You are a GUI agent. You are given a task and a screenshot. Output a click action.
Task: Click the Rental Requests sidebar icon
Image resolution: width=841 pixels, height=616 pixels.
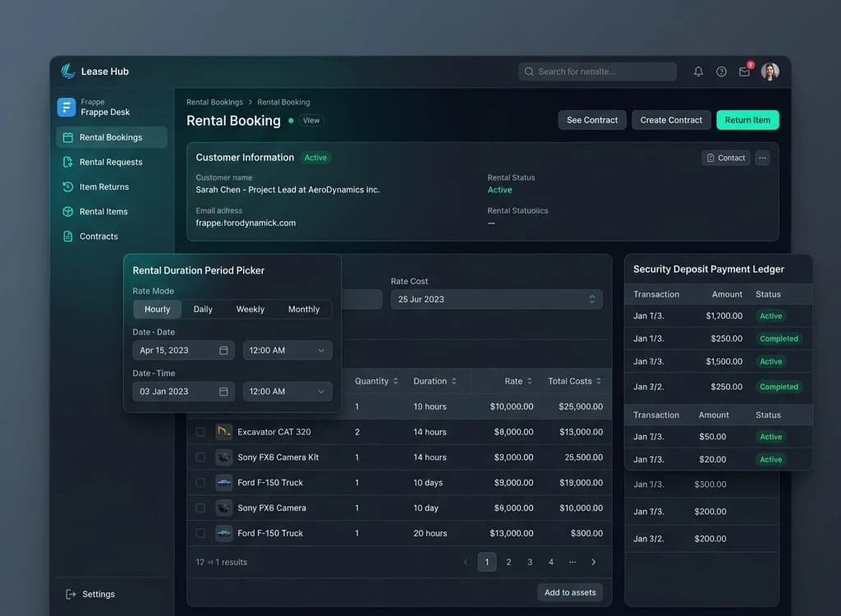click(68, 162)
